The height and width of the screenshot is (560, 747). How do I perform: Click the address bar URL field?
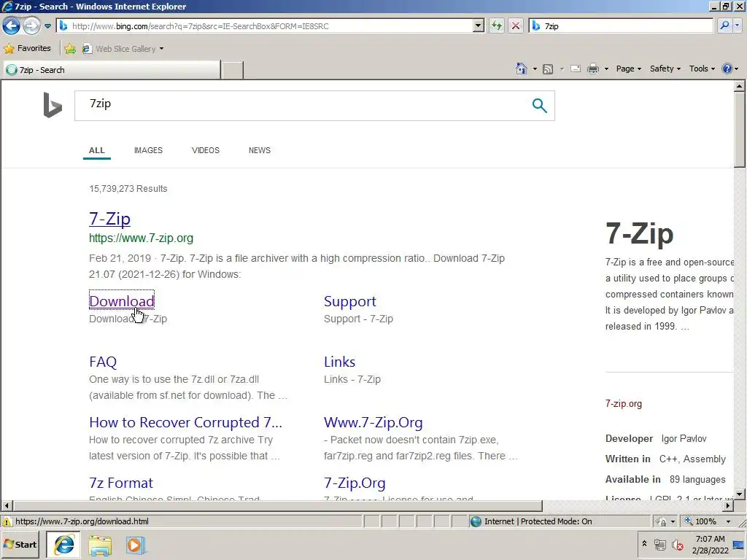tap(264, 26)
